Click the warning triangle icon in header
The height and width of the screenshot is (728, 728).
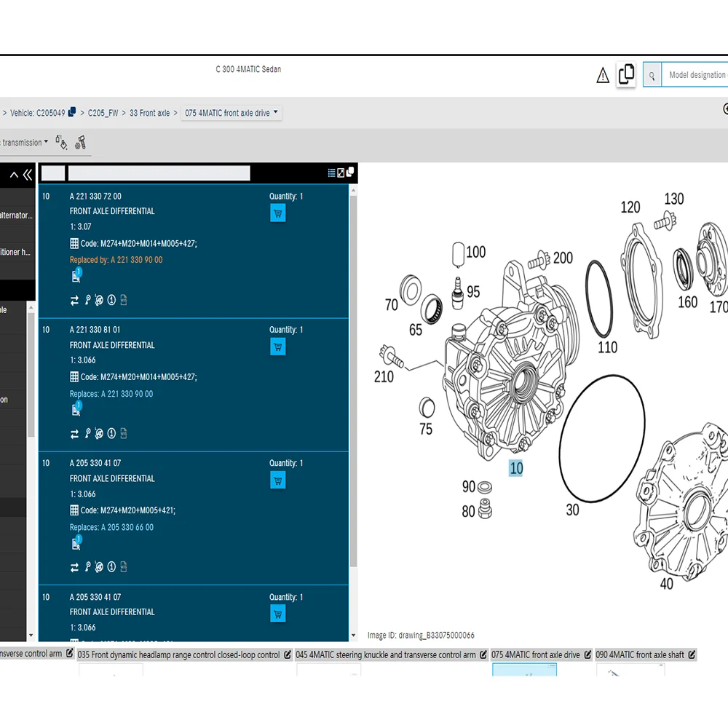tap(602, 75)
